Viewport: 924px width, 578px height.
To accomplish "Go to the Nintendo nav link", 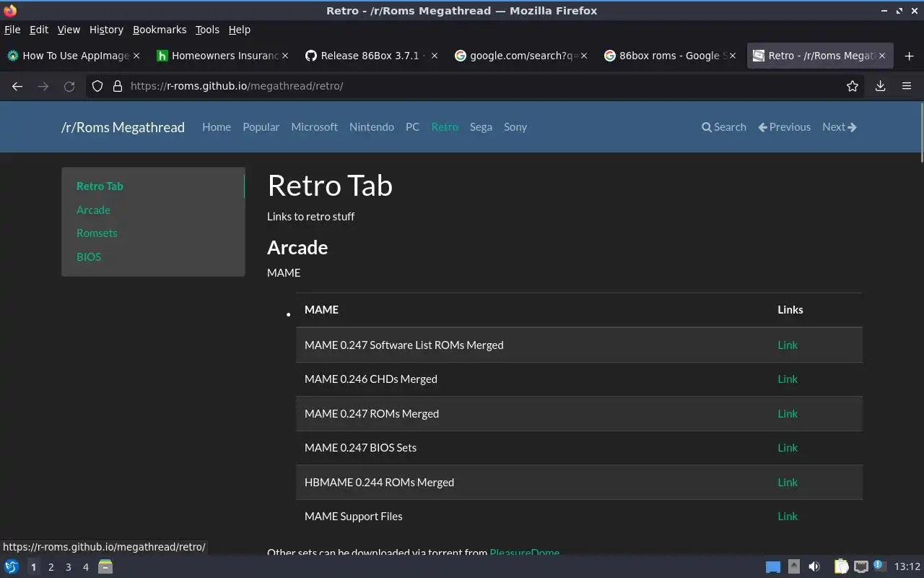I will (372, 127).
